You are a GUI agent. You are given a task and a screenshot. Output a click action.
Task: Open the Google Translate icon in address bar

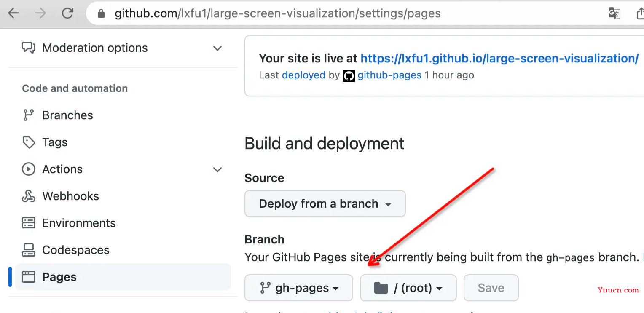614,13
